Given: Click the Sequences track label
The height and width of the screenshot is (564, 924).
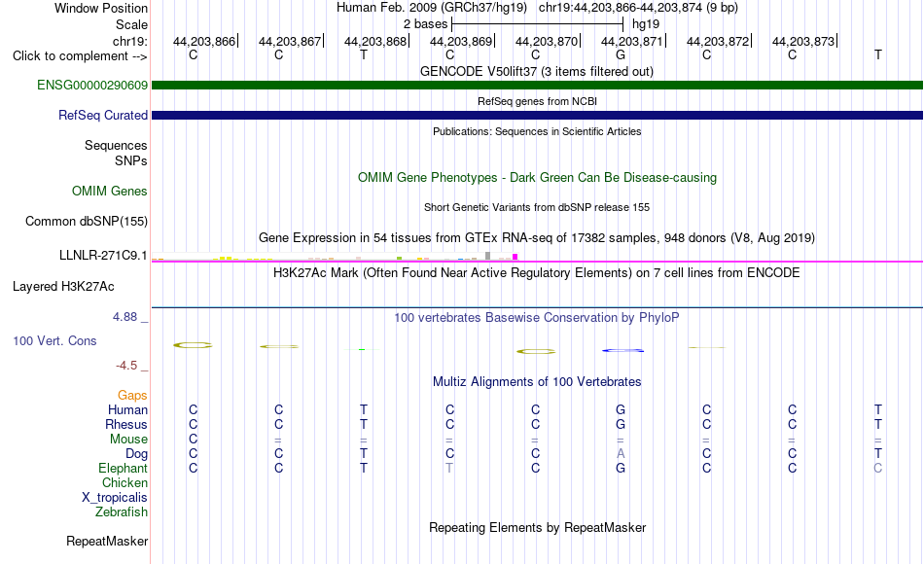Looking at the screenshot, I should click(x=116, y=145).
